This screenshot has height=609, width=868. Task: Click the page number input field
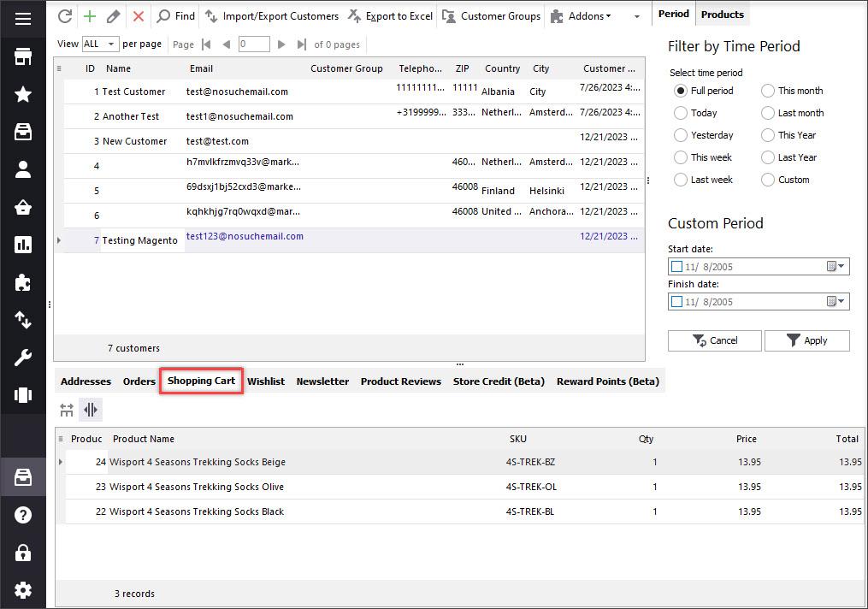(254, 44)
